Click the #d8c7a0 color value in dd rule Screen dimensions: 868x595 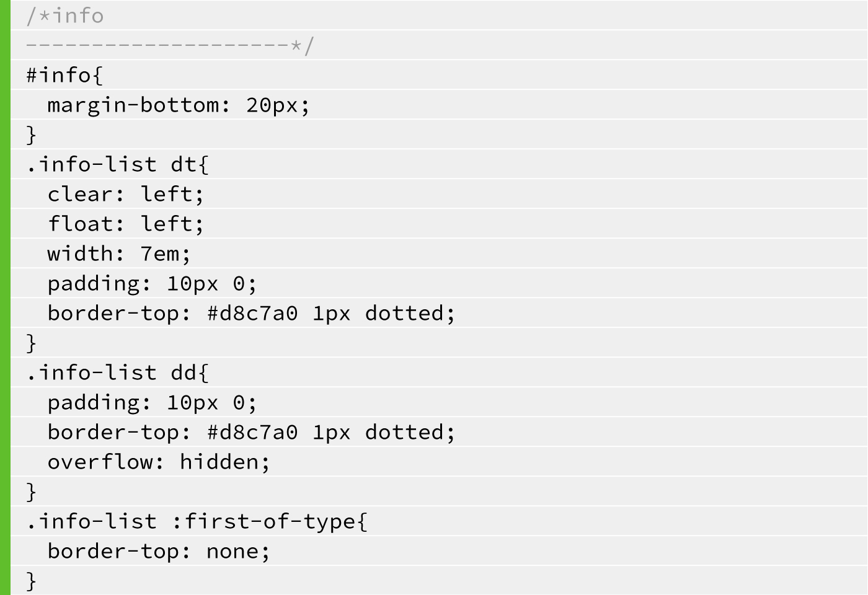(252, 432)
